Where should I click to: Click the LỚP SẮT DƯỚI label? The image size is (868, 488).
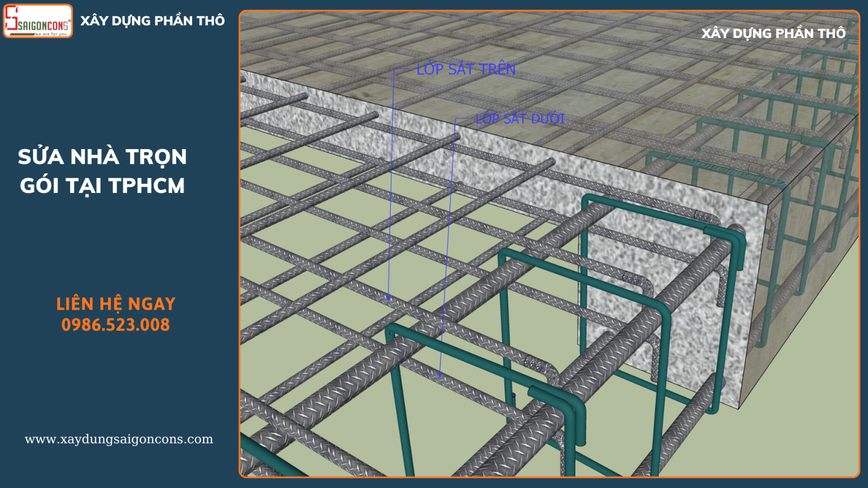click(x=520, y=118)
